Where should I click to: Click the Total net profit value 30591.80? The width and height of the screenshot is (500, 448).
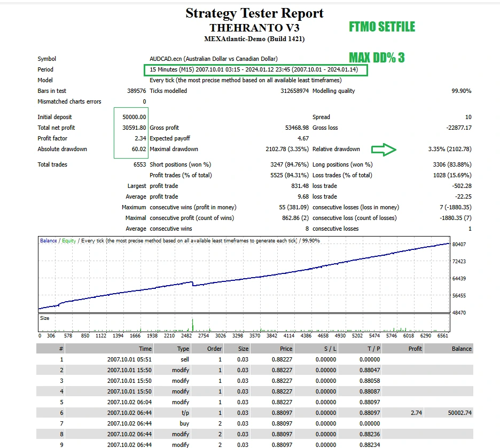(135, 128)
